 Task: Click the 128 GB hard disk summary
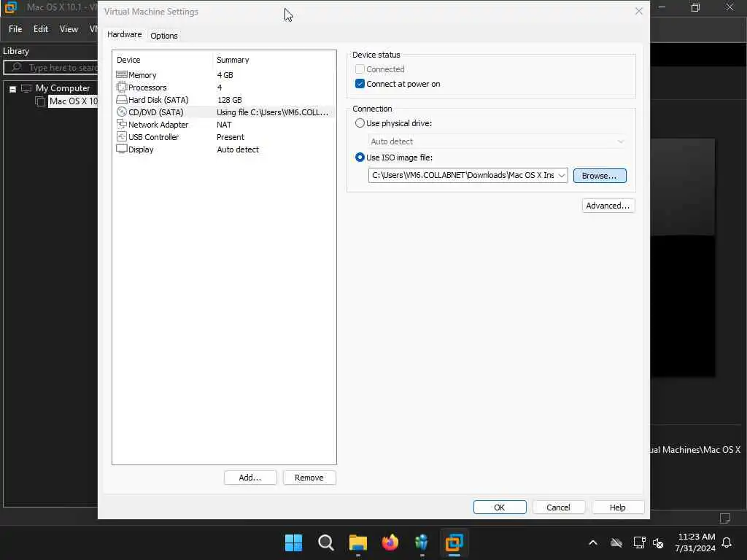tap(230, 99)
